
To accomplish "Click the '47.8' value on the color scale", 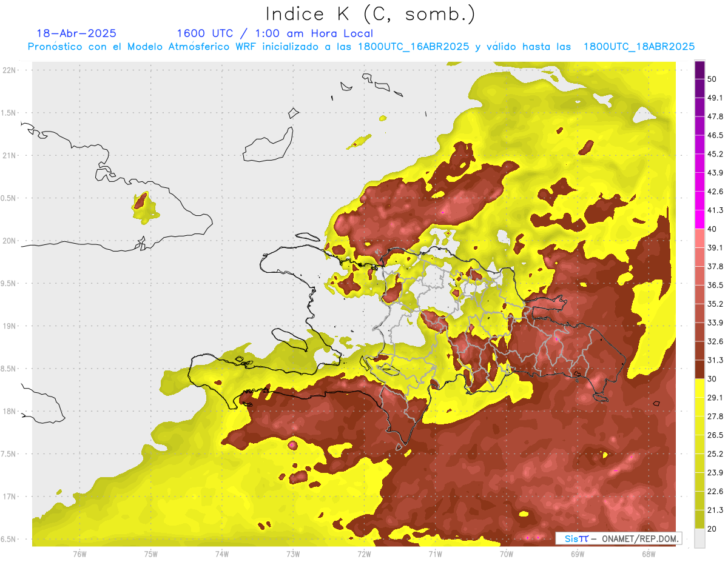I will pyautogui.click(x=715, y=116).
